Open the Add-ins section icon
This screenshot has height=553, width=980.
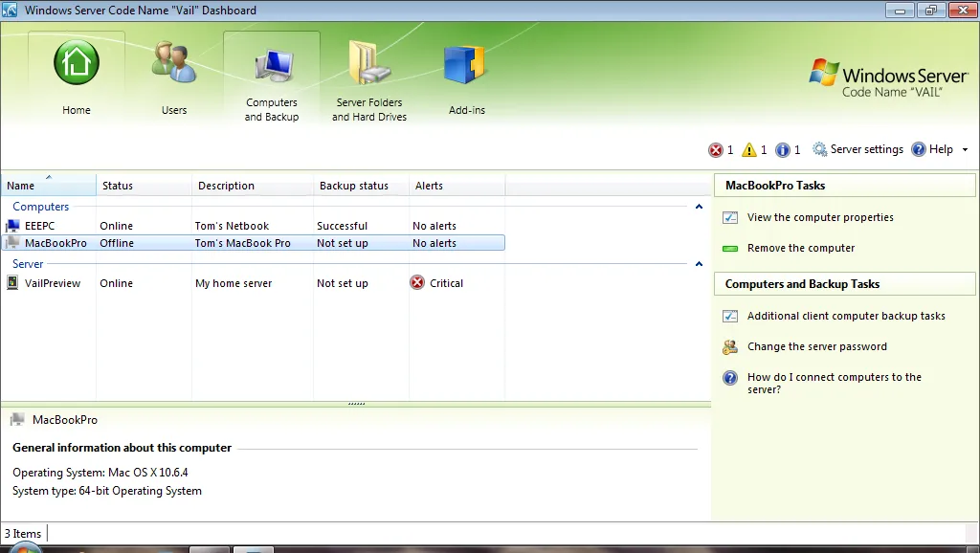pyautogui.click(x=465, y=64)
